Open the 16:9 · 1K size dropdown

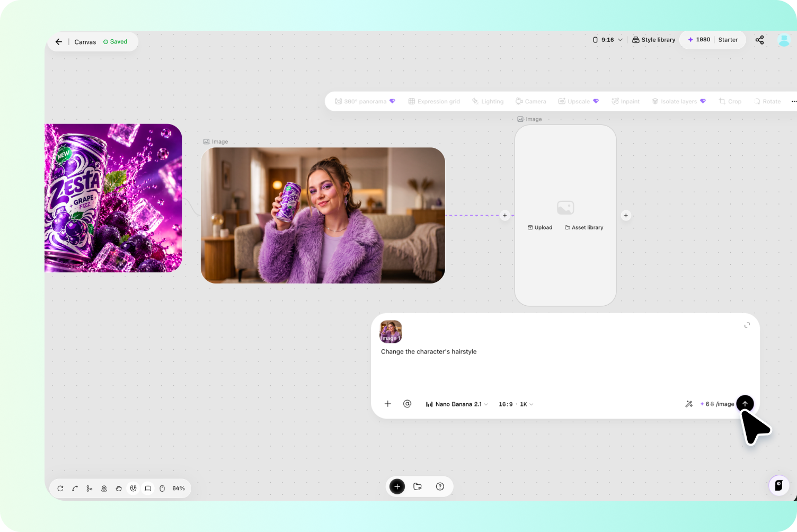pos(516,404)
